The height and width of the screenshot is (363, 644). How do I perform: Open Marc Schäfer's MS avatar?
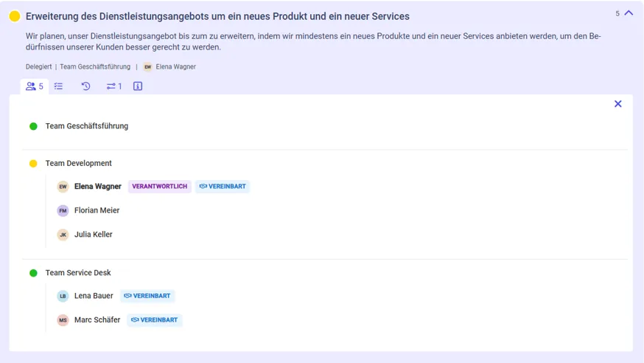click(x=63, y=320)
